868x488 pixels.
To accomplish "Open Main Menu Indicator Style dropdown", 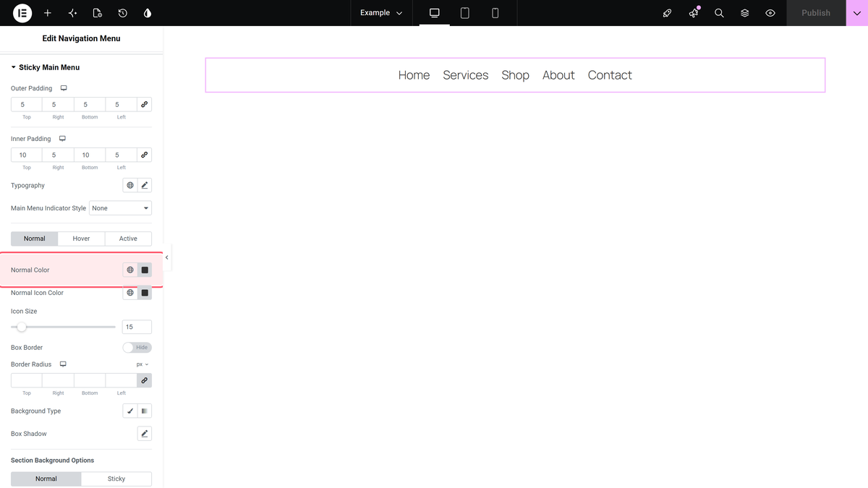I will (120, 208).
